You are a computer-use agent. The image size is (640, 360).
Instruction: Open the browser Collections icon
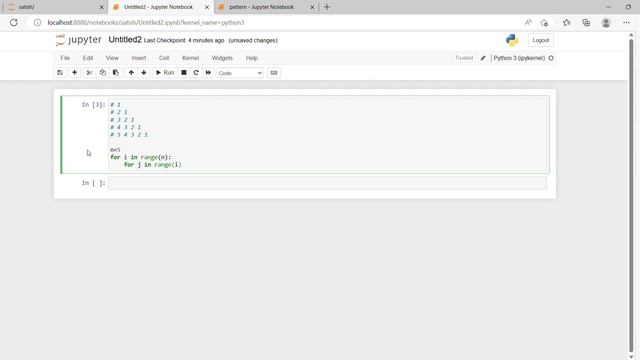[x=586, y=22]
